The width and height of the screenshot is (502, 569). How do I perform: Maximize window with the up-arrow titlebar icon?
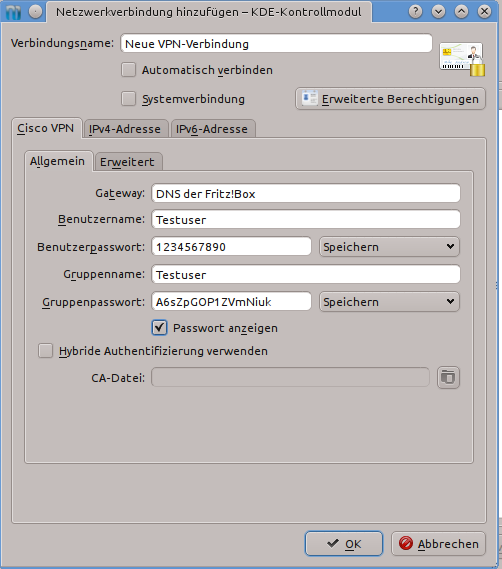coord(461,12)
